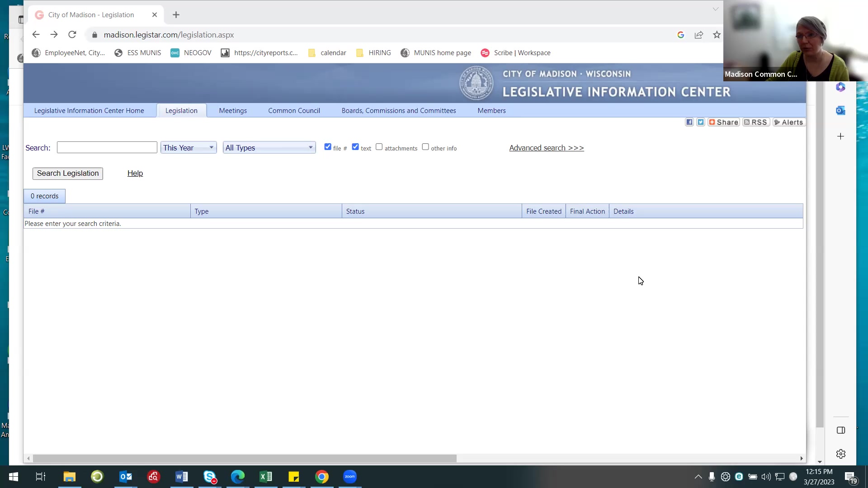Subscribe via the RSS feed
Viewport: 868px width, 488px height.
755,122
